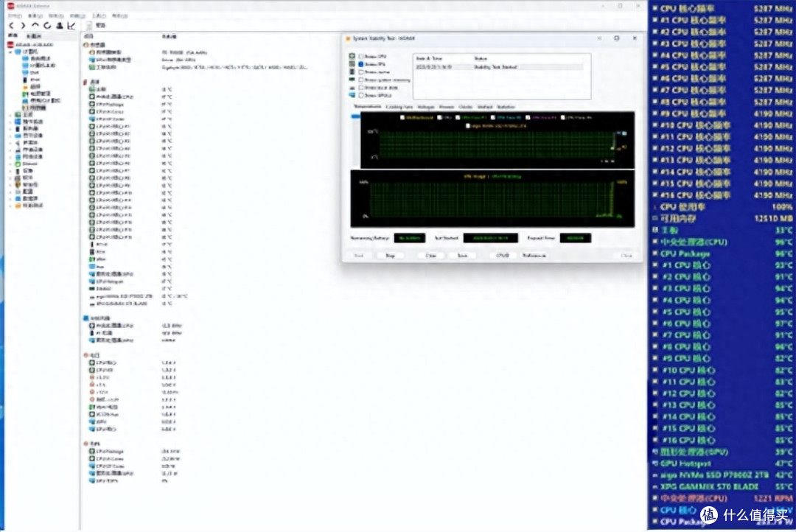796x532 pixels.
Task: Click the System Stability Test title flame icon
Action: click(x=348, y=38)
